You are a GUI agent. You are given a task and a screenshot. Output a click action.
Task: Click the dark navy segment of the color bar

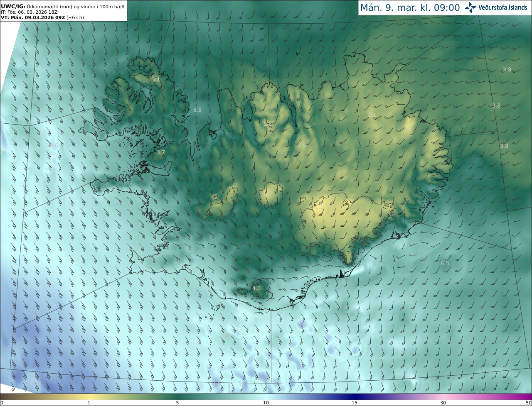click(355, 396)
